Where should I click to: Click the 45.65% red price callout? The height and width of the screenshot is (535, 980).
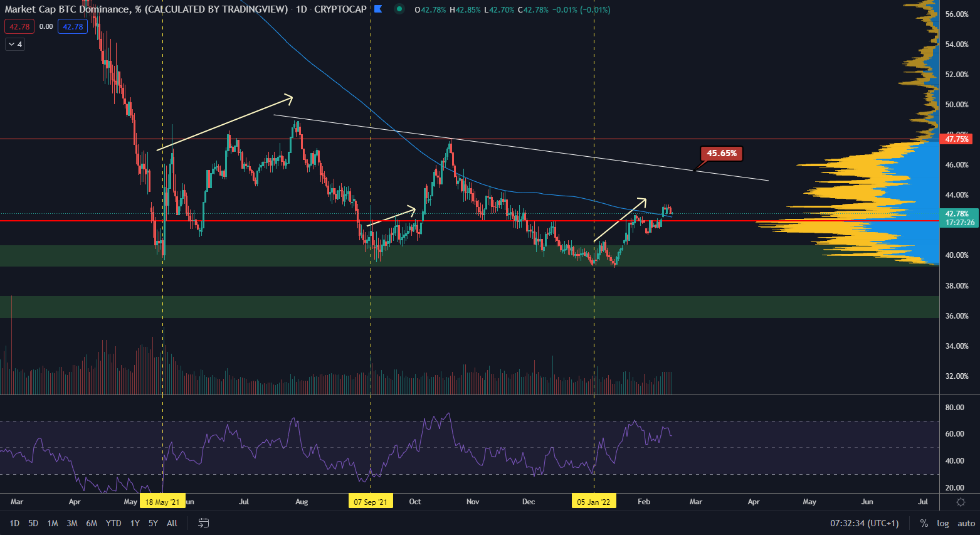tap(722, 154)
